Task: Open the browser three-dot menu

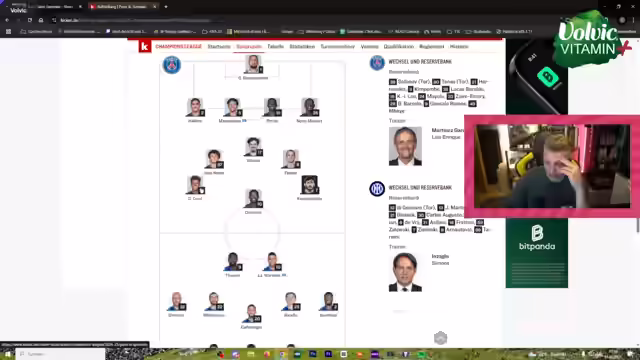Action: tap(633, 20)
